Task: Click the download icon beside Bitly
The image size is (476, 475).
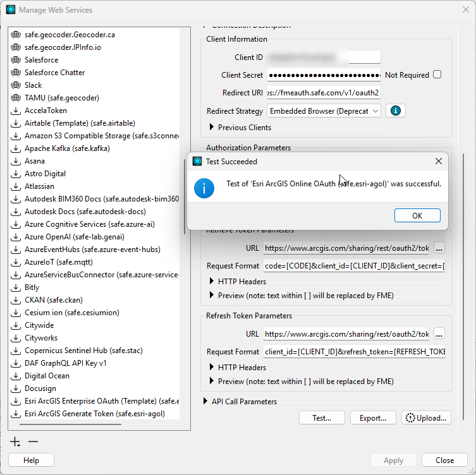Action: click(x=16, y=287)
